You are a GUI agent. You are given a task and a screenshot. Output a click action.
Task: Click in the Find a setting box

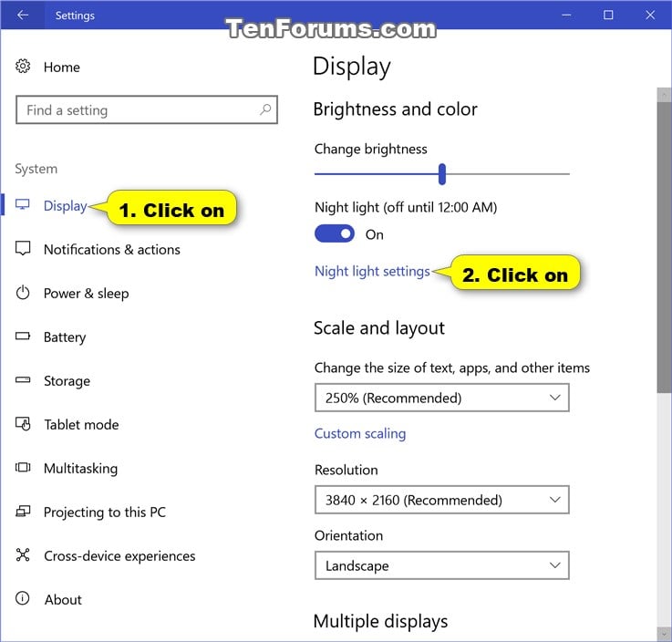coord(147,109)
